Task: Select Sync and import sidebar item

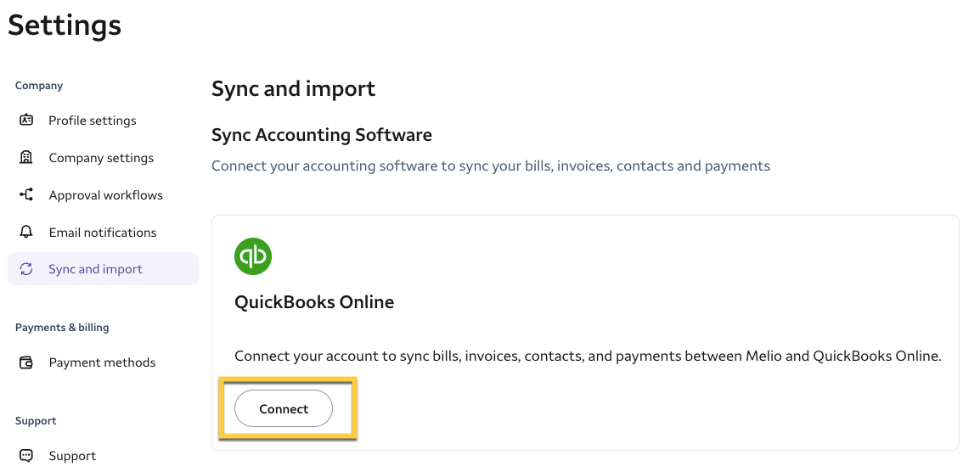Action: click(95, 269)
